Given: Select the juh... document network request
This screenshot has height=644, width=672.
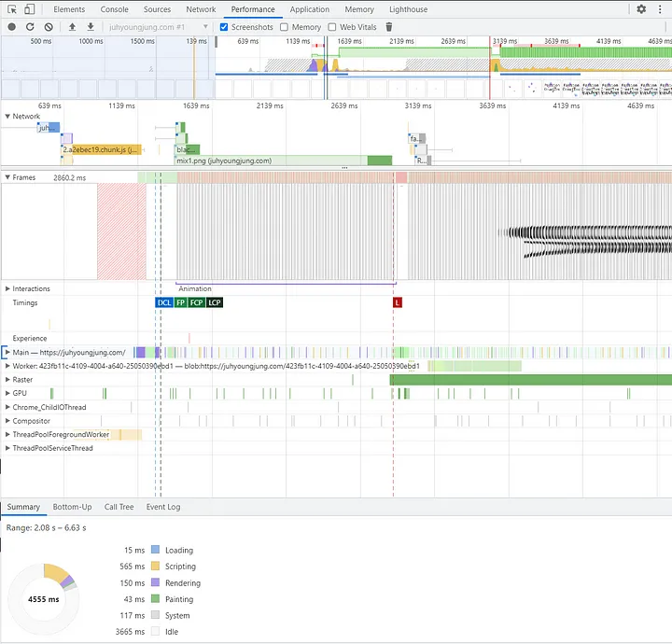Looking at the screenshot, I should pyautogui.click(x=49, y=127).
